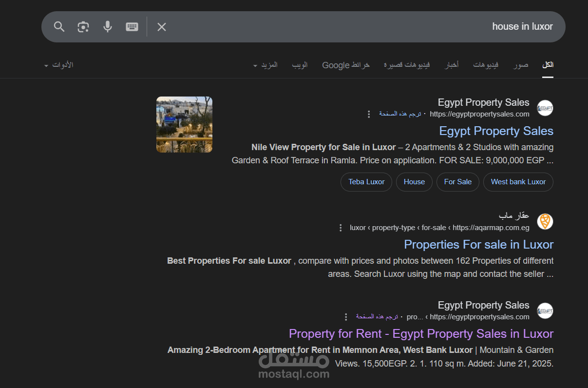Open more options for first Egypt Property Sales result

click(368, 114)
